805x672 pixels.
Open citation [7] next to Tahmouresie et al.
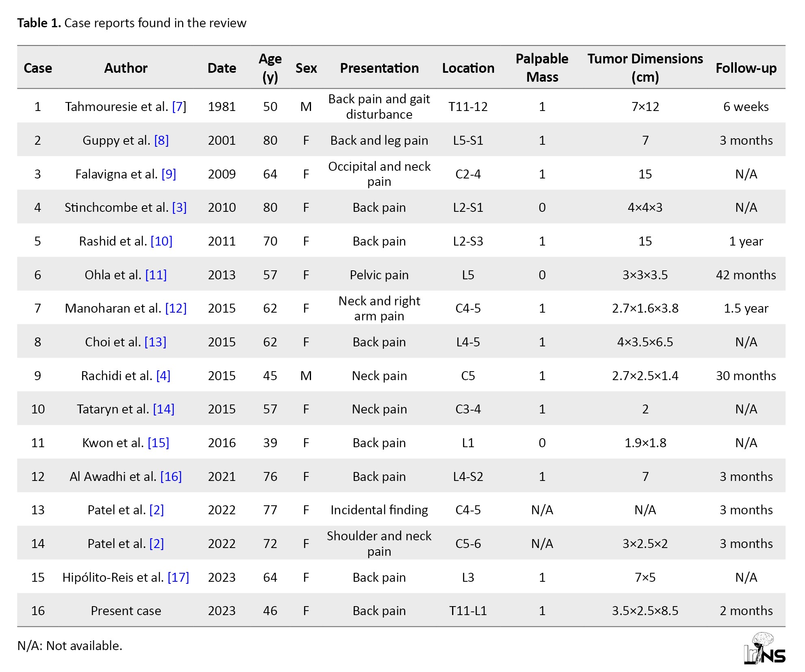pos(179,107)
